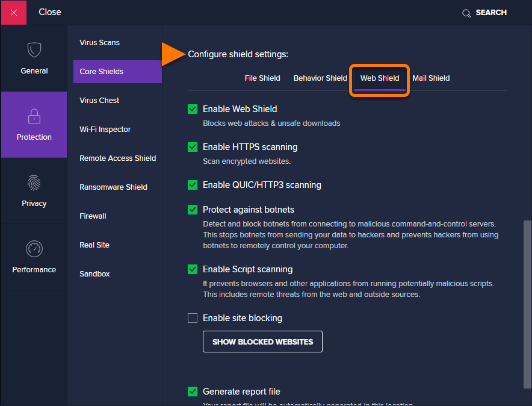Click the 'Protect against botnets' label

tap(249, 210)
